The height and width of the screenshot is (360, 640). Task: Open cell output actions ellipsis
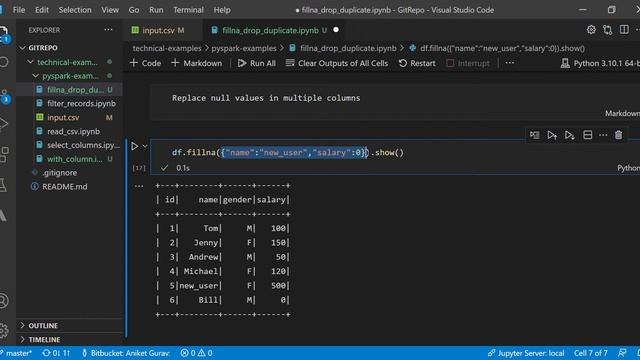[139, 186]
